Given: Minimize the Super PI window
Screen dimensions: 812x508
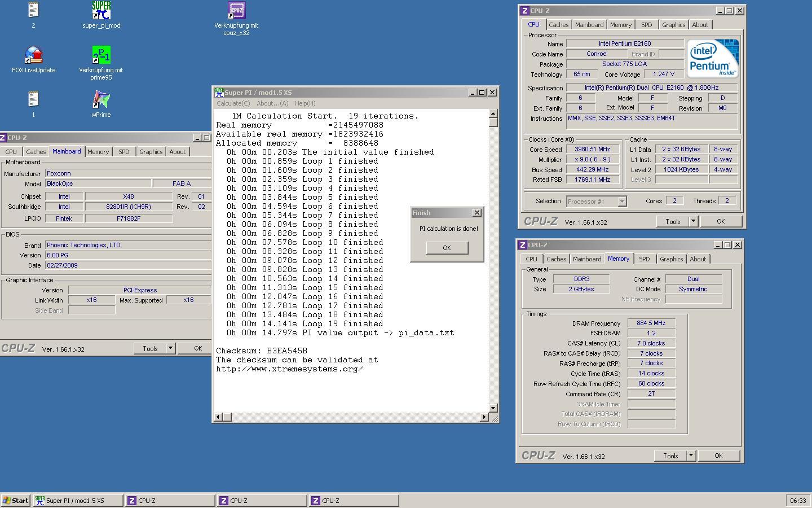Looking at the screenshot, I should pos(473,92).
